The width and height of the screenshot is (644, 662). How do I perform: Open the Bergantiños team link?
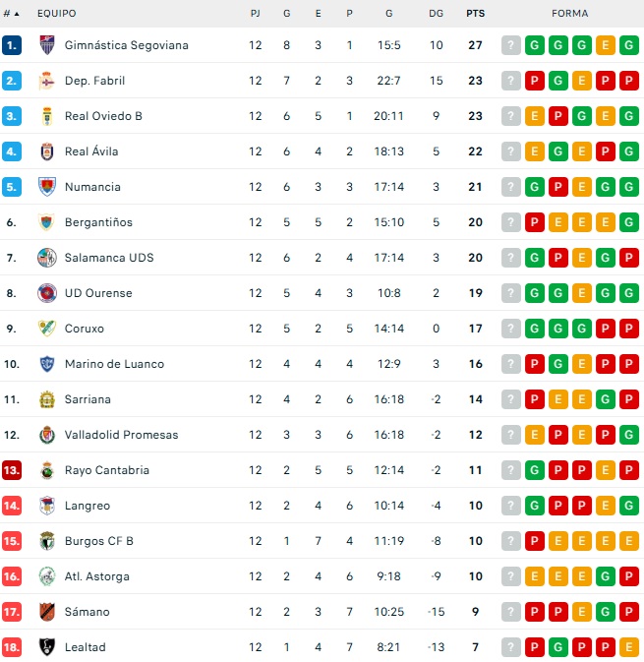pos(98,222)
